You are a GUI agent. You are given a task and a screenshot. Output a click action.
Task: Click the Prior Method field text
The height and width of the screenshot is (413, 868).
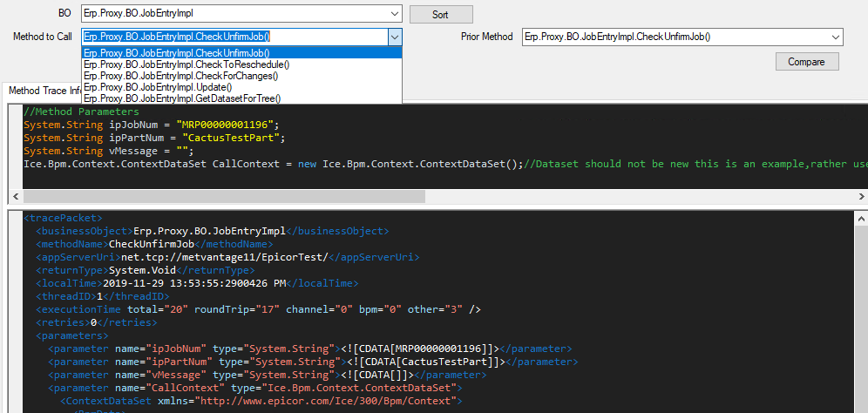coord(617,37)
